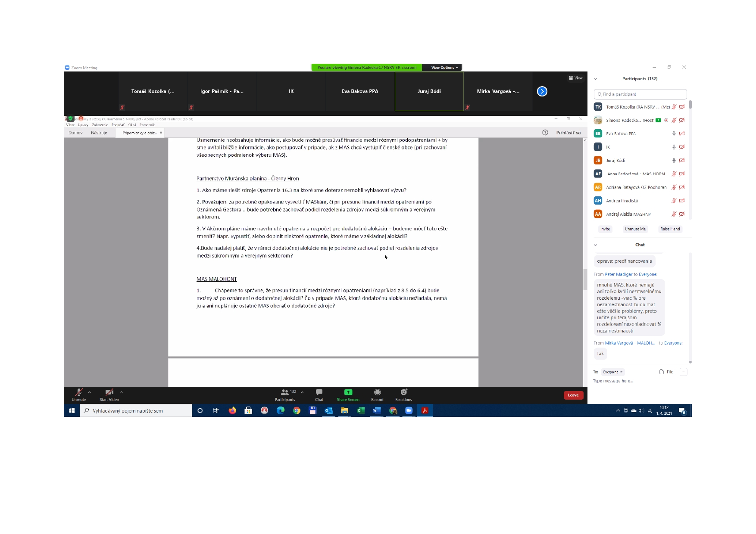
Task: Open Task View on the taskbar
Action: (x=216, y=411)
